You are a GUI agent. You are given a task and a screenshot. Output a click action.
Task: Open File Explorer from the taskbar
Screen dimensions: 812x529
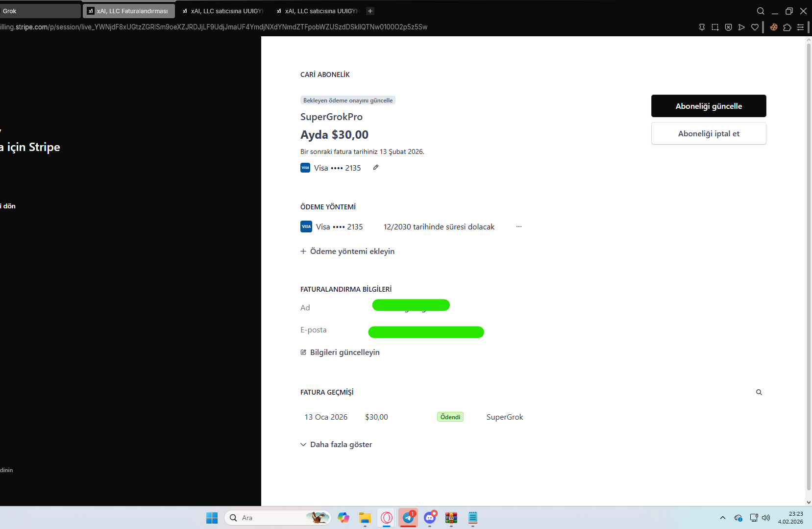coord(365,518)
